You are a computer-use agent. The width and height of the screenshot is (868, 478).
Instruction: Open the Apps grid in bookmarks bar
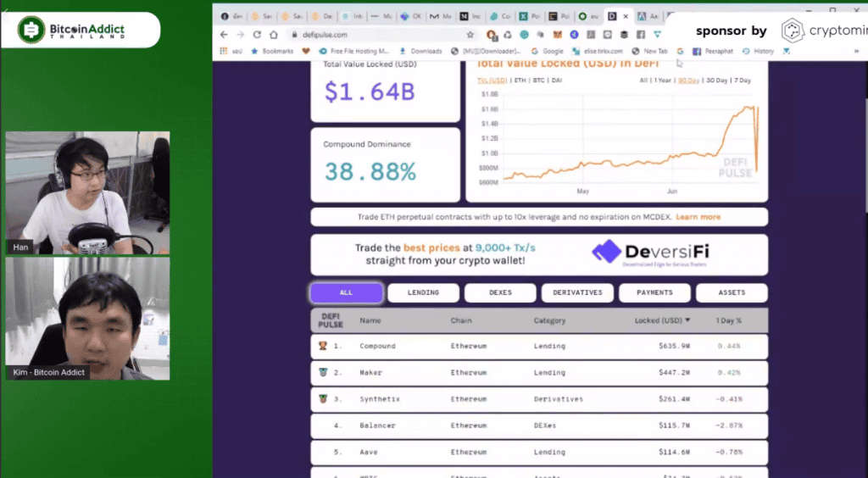224,51
